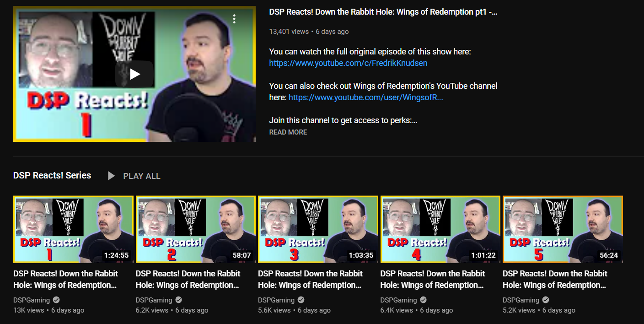
Task: Click verified badge under the part 4 video
Action: click(x=424, y=300)
